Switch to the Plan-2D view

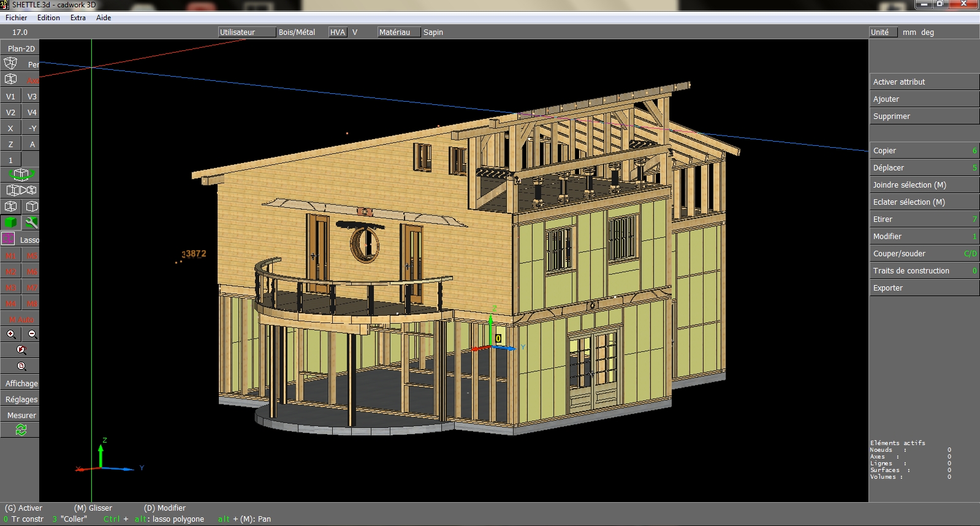(x=21, y=48)
